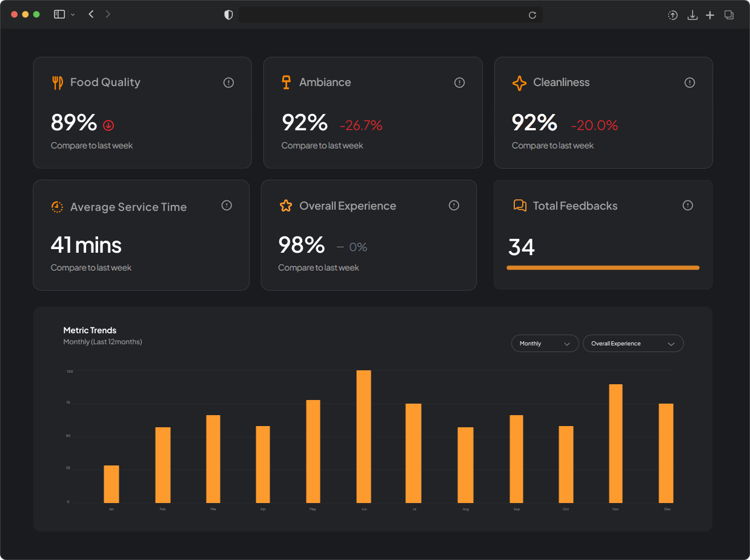Click the Downloads button in the toolbar
Image resolution: width=750 pixels, height=560 pixels.
pos(692,15)
